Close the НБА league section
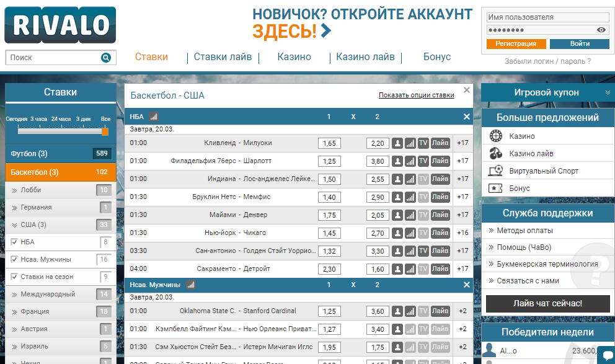 (466, 117)
